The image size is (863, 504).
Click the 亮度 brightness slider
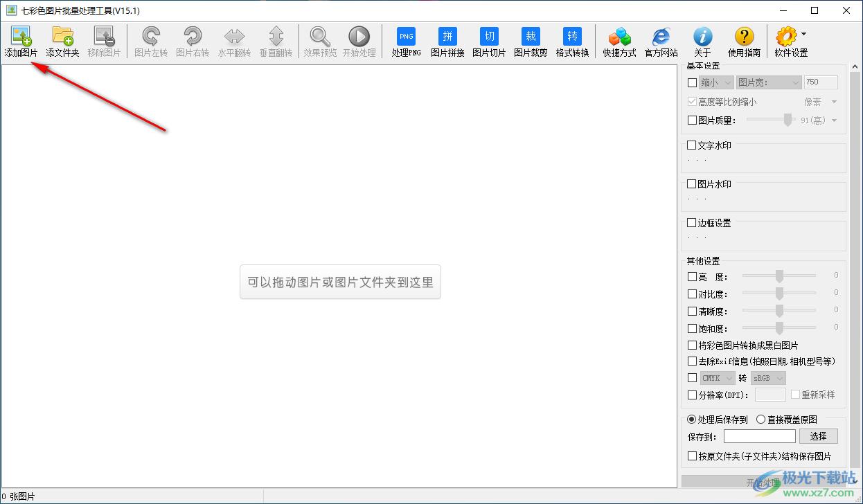(x=779, y=276)
